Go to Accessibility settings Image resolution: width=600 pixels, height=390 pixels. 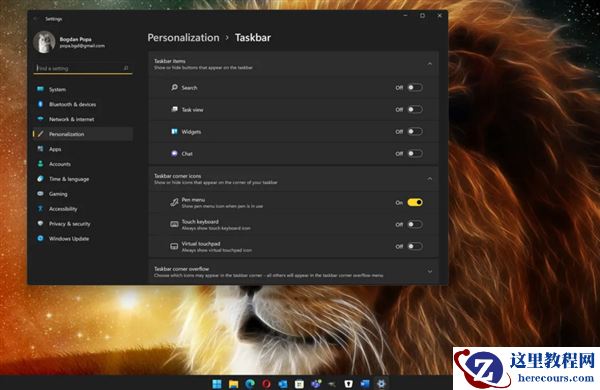pos(83,209)
